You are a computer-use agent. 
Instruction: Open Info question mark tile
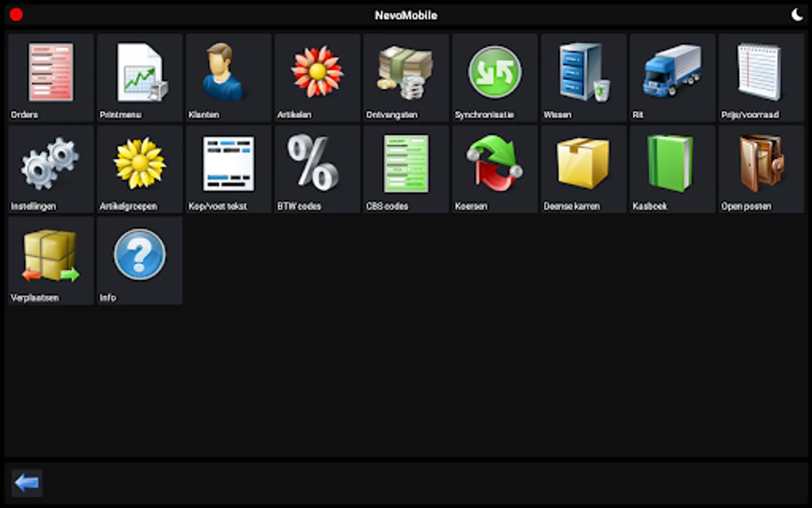point(140,261)
